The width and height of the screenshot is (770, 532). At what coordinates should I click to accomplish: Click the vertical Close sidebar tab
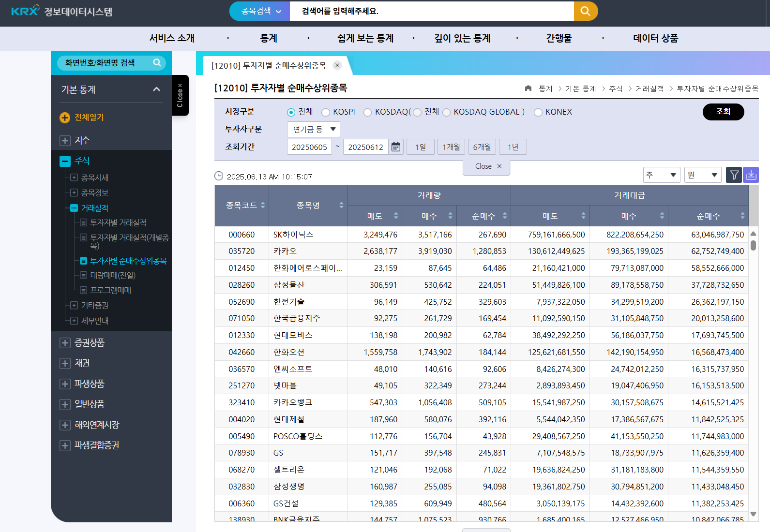click(180, 95)
